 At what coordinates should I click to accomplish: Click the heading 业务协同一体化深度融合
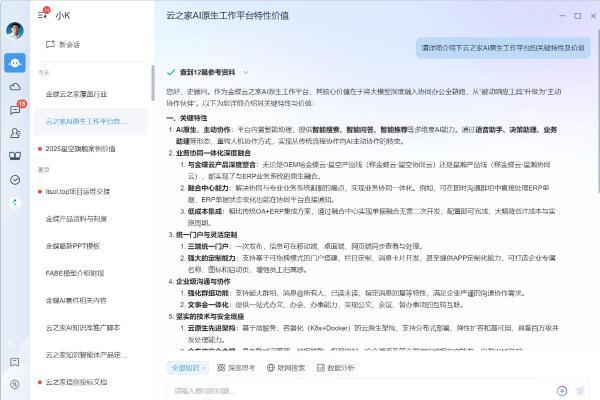(213, 153)
